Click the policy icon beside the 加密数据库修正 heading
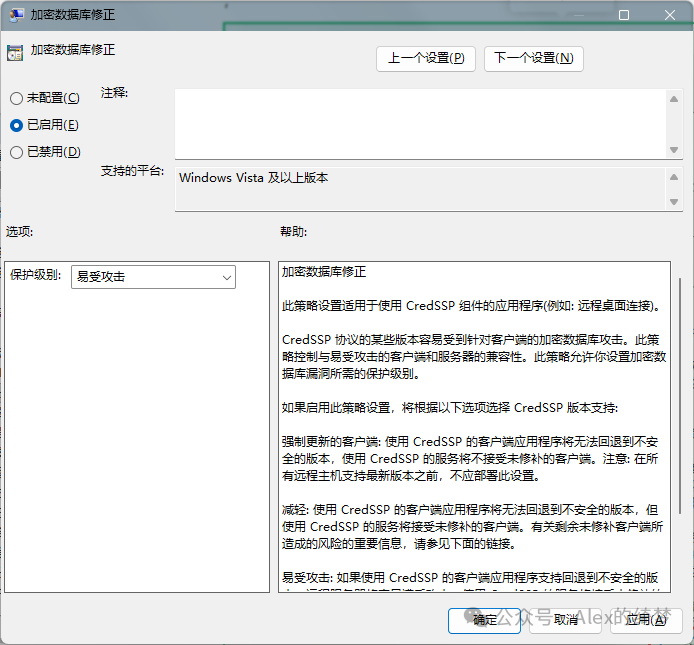The image size is (694, 645). (14, 52)
